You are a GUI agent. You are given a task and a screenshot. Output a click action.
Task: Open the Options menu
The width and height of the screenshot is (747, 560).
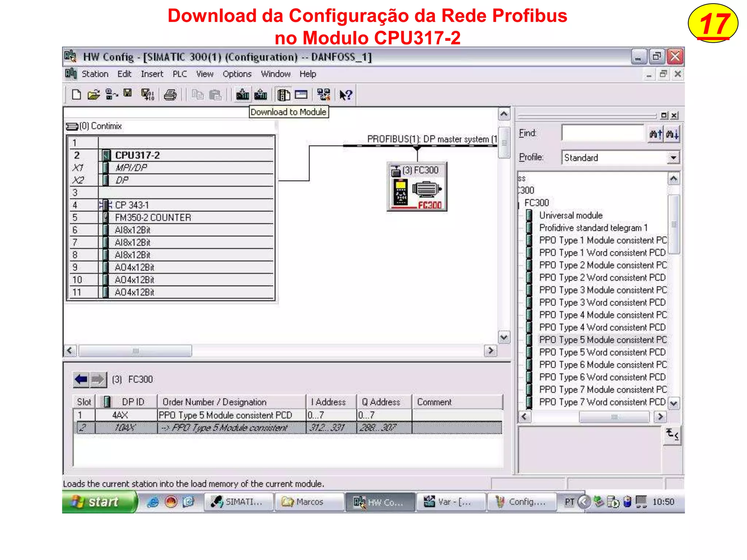237,74
